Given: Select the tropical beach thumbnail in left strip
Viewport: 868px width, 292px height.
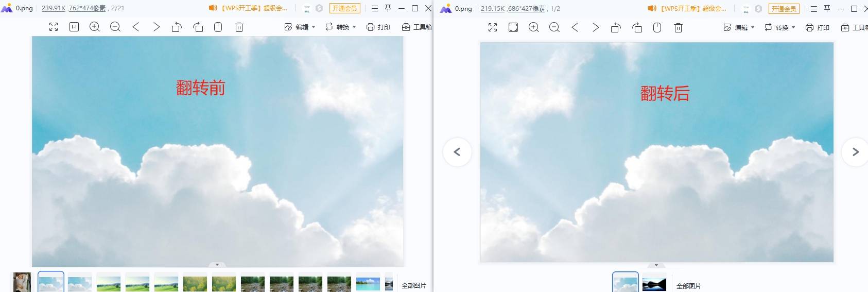Looking at the screenshot, I should point(368,283).
